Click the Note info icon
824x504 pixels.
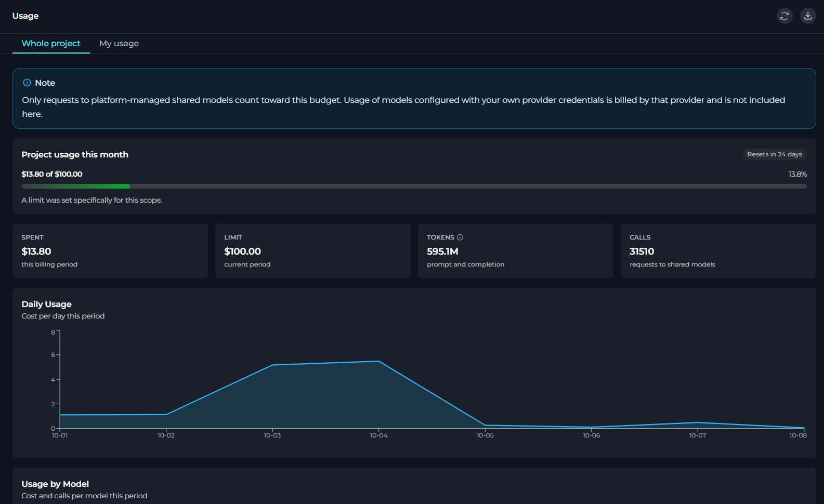pyautogui.click(x=27, y=83)
